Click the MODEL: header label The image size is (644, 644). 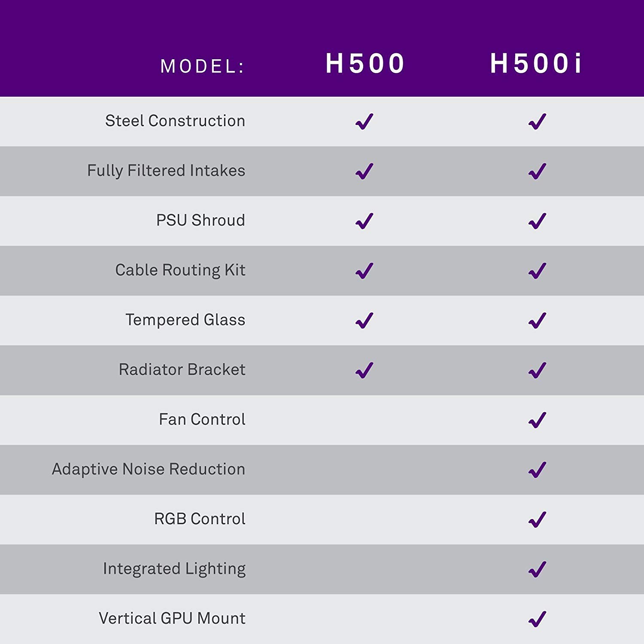(202, 67)
